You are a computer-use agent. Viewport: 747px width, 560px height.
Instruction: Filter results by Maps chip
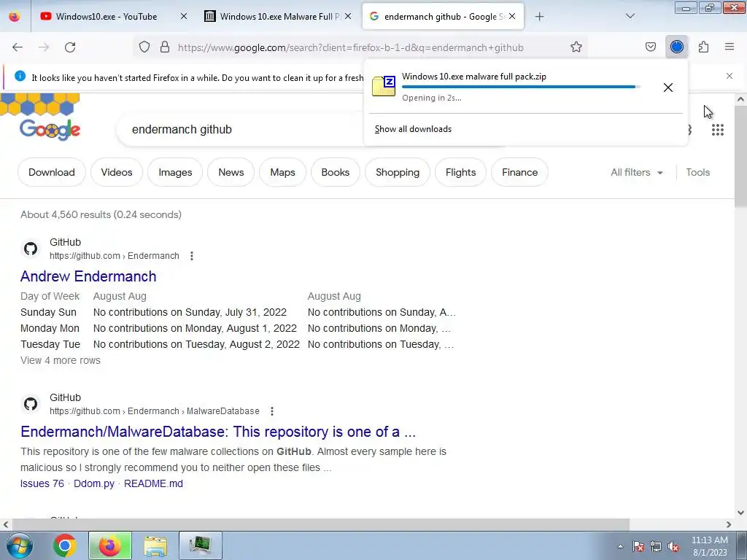tap(282, 172)
